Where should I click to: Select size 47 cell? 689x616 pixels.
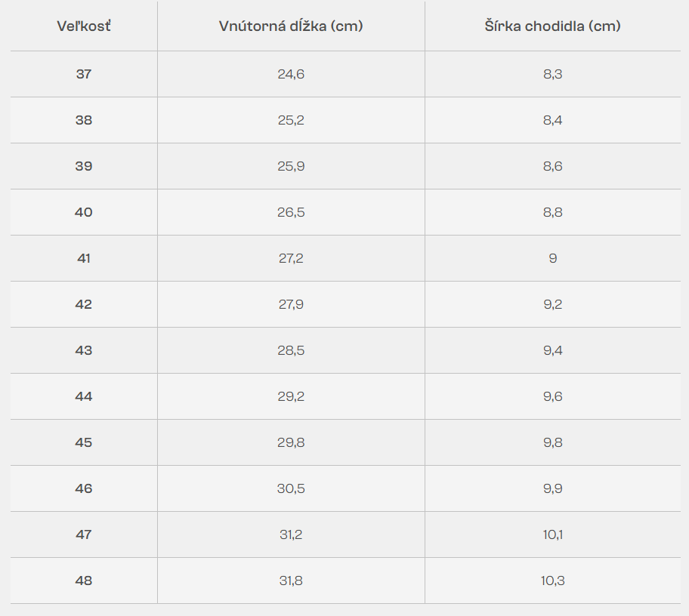[84, 534]
